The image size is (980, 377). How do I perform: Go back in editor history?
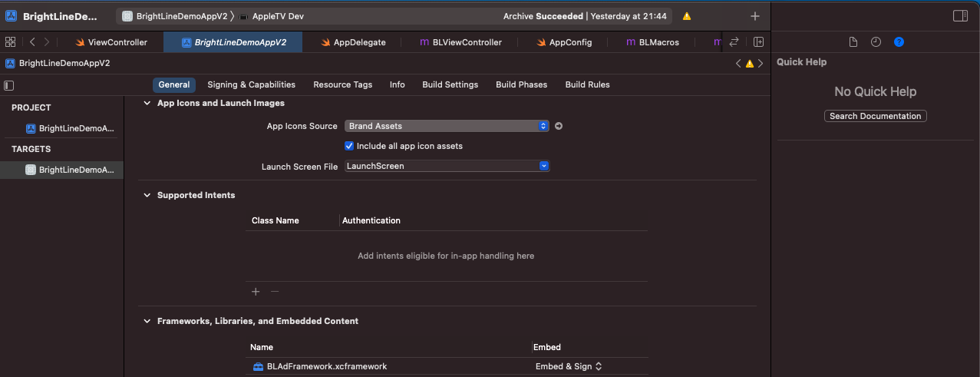[32, 42]
